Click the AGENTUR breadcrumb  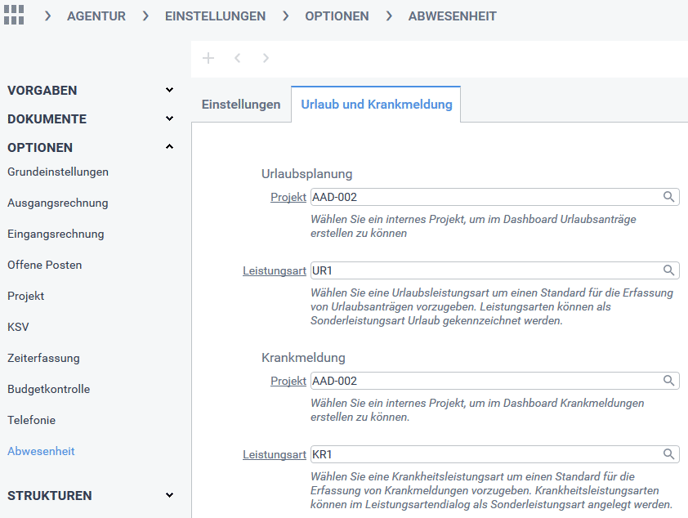(x=96, y=16)
